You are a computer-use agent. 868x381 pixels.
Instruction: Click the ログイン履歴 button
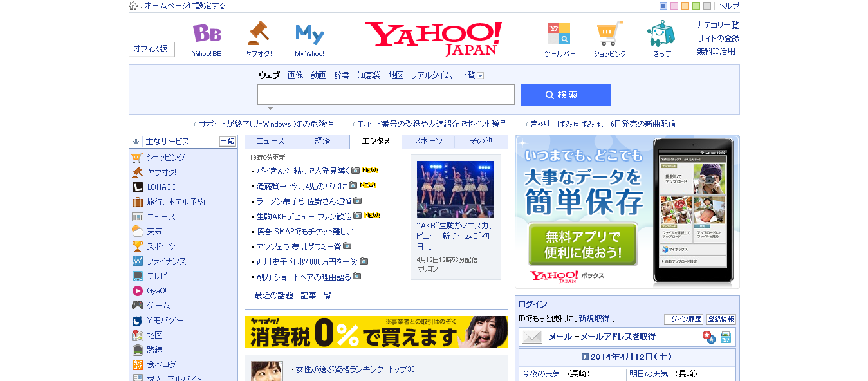[683, 319]
